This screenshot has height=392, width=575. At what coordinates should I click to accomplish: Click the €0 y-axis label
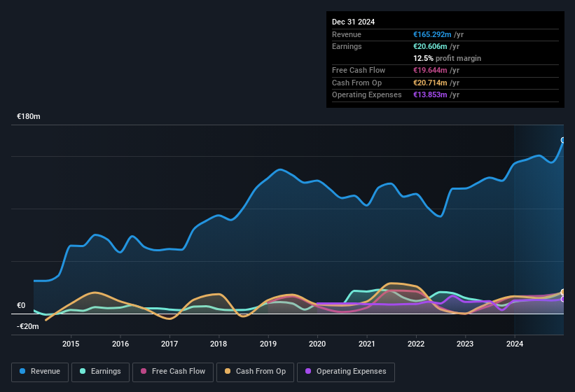(21, 305)
